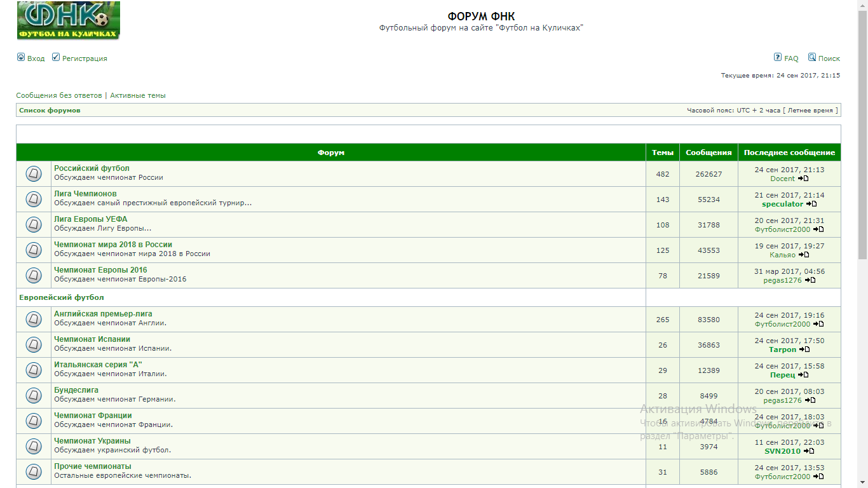Open user profile speculator
This screenshot has height=488, width=868.
(783, 204)
